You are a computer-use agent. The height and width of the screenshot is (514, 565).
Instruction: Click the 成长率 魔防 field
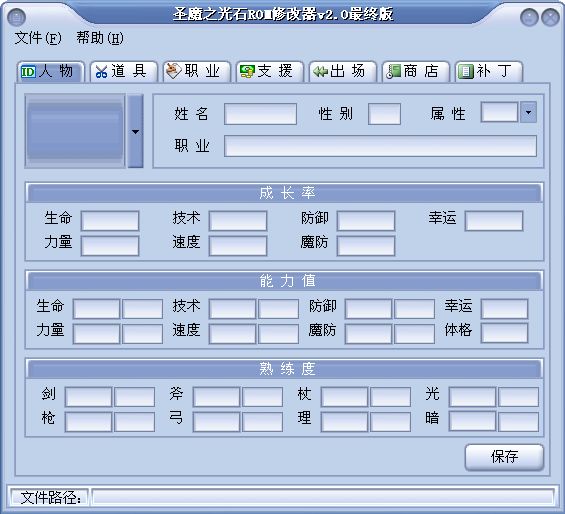tap(366, 246)
